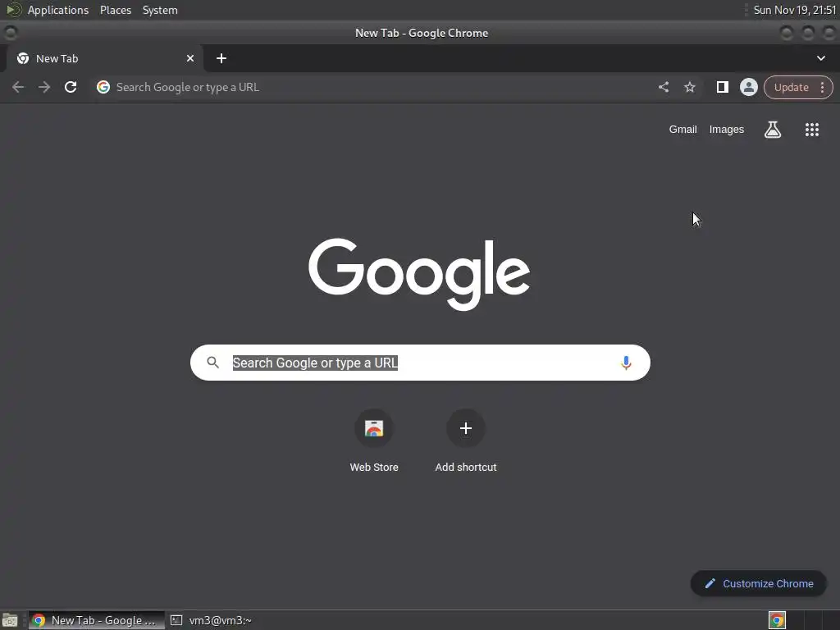Image resolution: width=840 pixels, height=630 pixels.
Task: Expand the tab search chevron
Action: [x=821, y=58]
